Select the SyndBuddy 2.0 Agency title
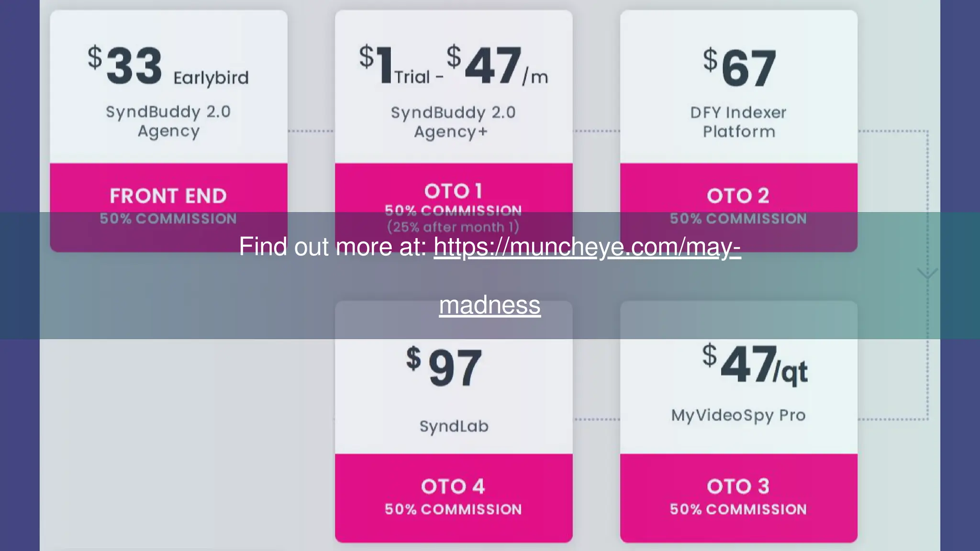Image resolution: width=980 pixels, height=551 pixels. (x=168, y=121)
